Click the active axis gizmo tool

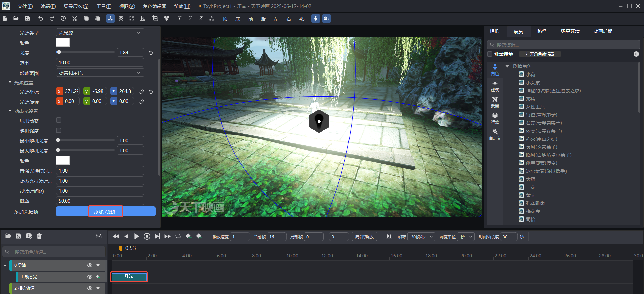[110, 19]
